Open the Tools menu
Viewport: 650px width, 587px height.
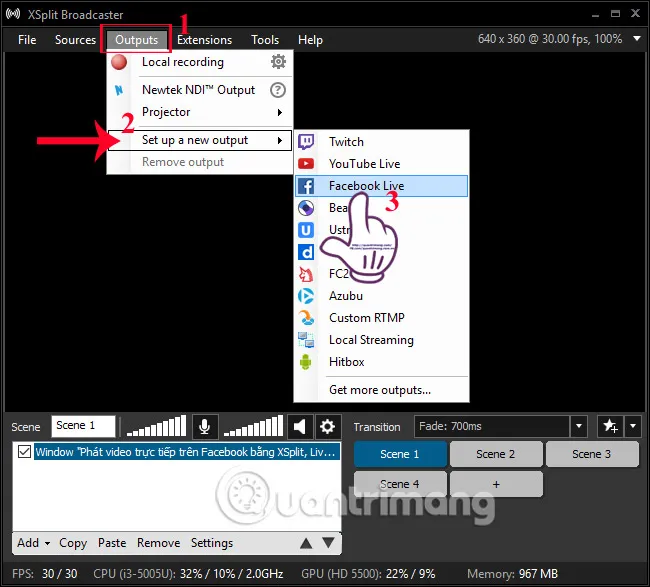pos(265,40)
